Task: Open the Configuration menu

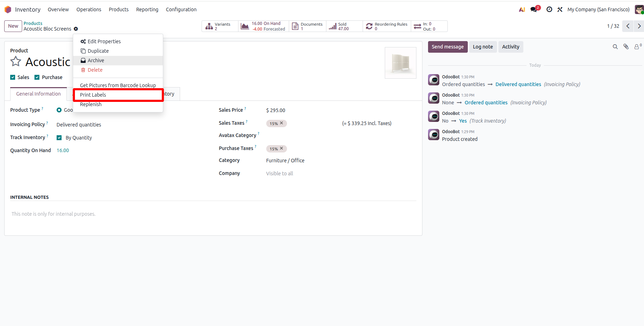Action: 181,9
